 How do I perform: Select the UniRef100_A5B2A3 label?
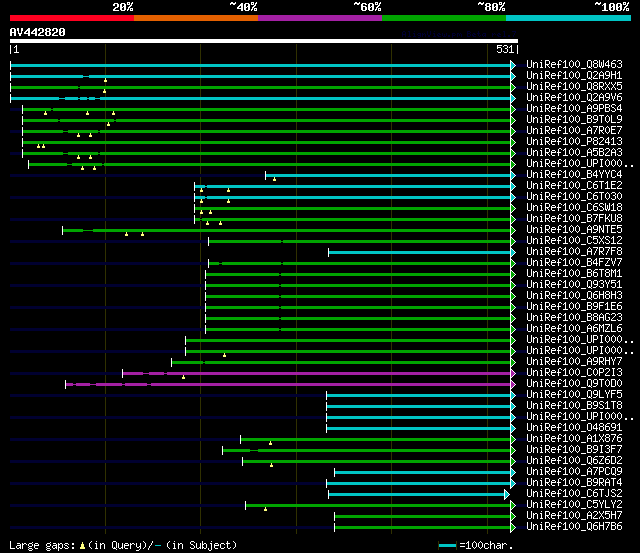[x=574, y=153]
